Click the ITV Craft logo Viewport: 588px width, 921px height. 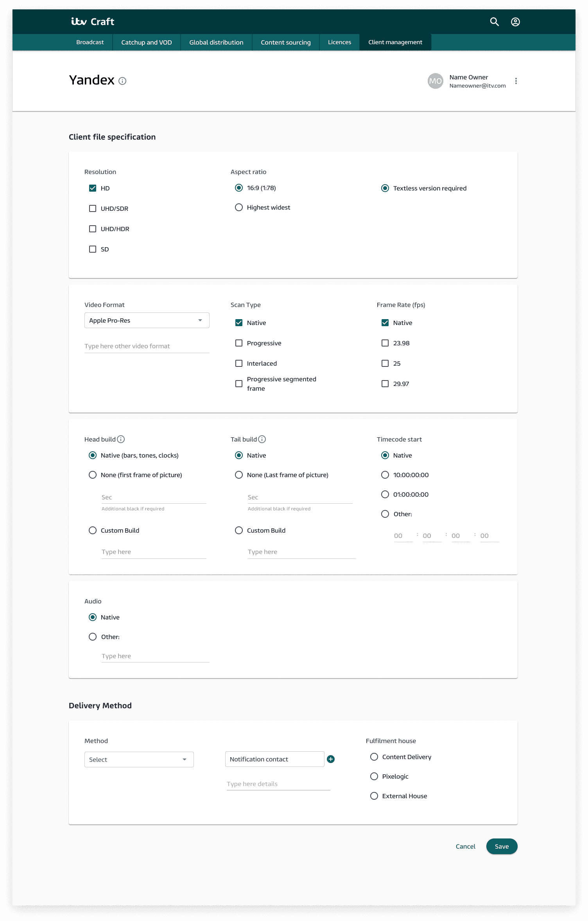coord(93,22)
